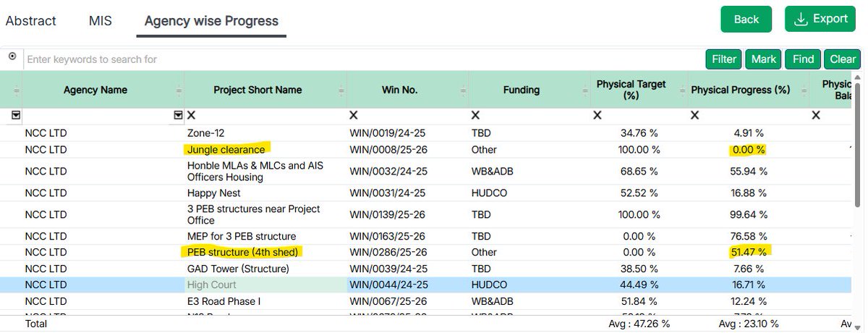This screenshot has width=868, height=333.
Task: Select PEB structure (4th shed) cell
Action: (x=265, y=252)
